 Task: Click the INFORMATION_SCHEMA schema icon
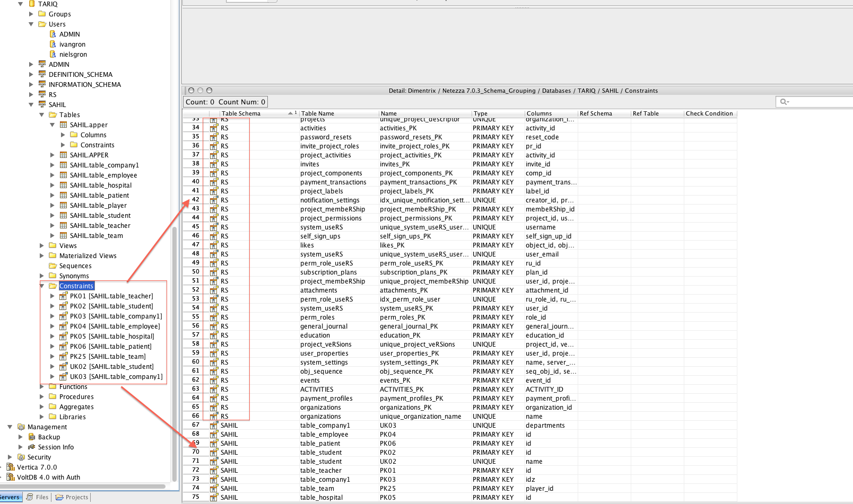pyautogui.click(x=42, y=84)
